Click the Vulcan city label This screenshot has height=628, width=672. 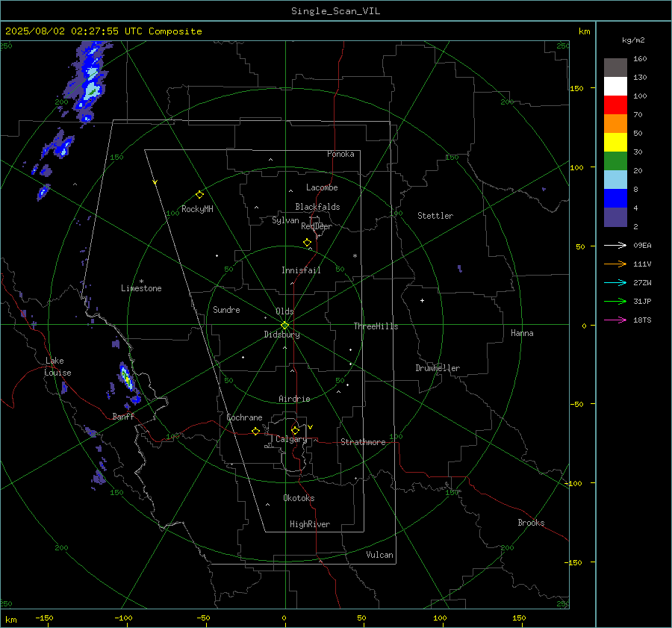[380, 555]
